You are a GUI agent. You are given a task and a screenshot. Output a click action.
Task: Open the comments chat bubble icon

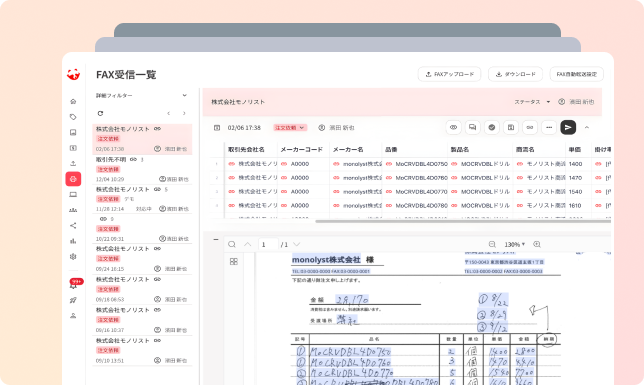point(472,127)
